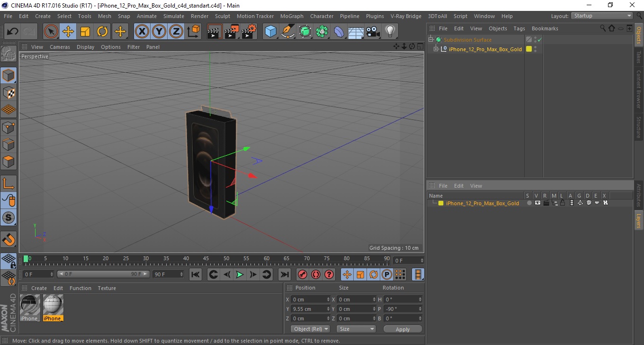Image resolution: width=644 pixels, height=345 pixels.
Task: Play animation forwards
Action: point(240,274)
